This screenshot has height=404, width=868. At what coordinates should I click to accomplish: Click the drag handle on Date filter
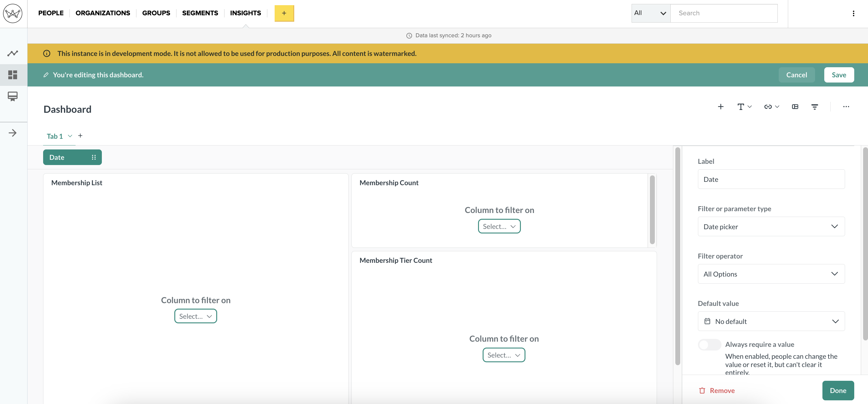tap(94, 157)
